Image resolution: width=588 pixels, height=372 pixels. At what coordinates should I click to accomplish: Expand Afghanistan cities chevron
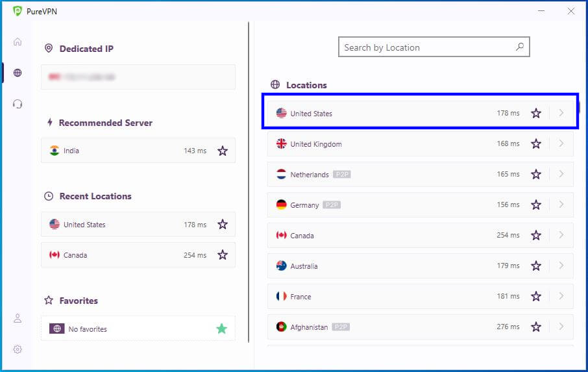pyautogui.click(x=561, y=327)
